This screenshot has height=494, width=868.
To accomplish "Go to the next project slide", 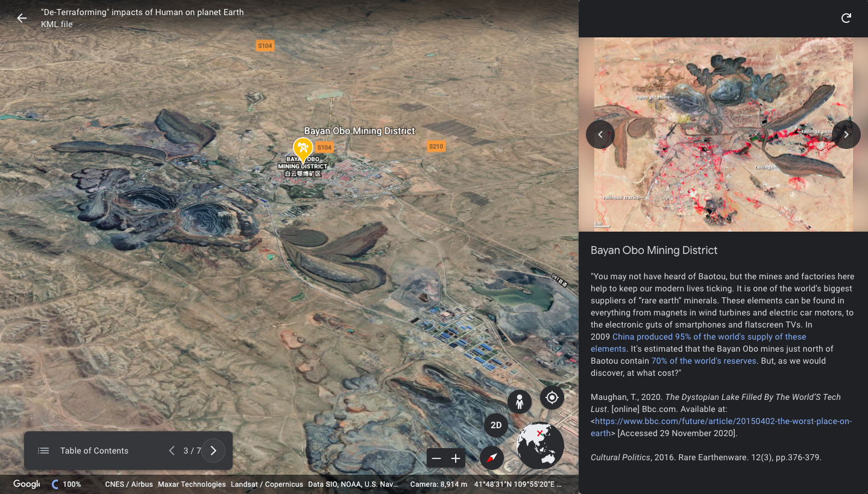I will (213, 451).
